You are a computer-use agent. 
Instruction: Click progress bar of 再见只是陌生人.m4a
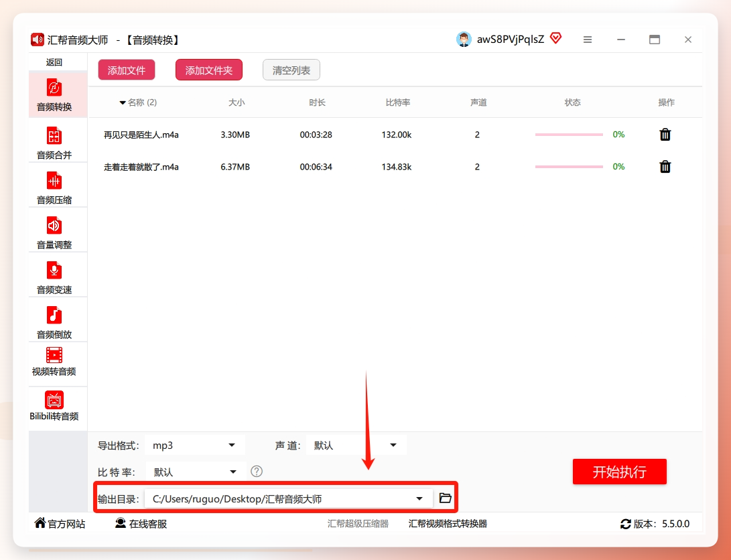(x=570, y=135)
